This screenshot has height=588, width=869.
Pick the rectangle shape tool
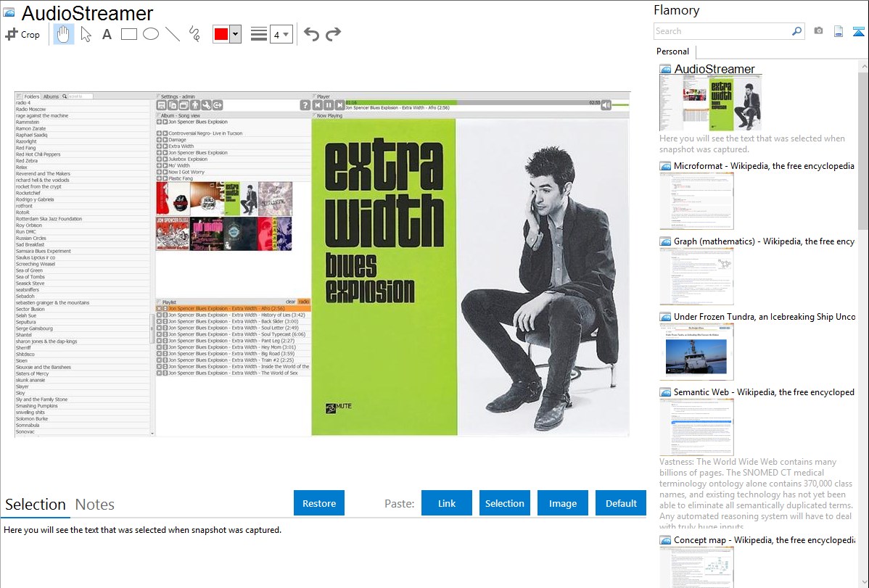pos(128,34)
